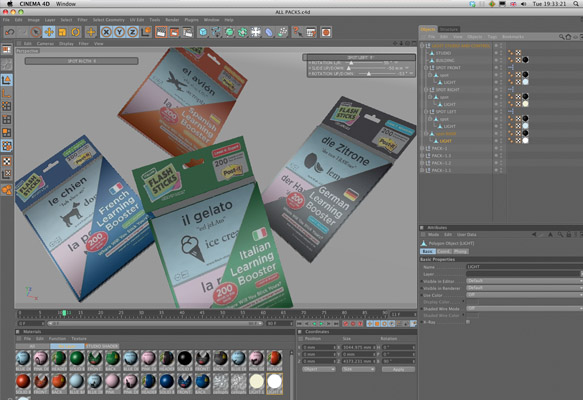583x400 pixels.
Task: Click the help question-mark cursor icon
Action: point(297,32)
